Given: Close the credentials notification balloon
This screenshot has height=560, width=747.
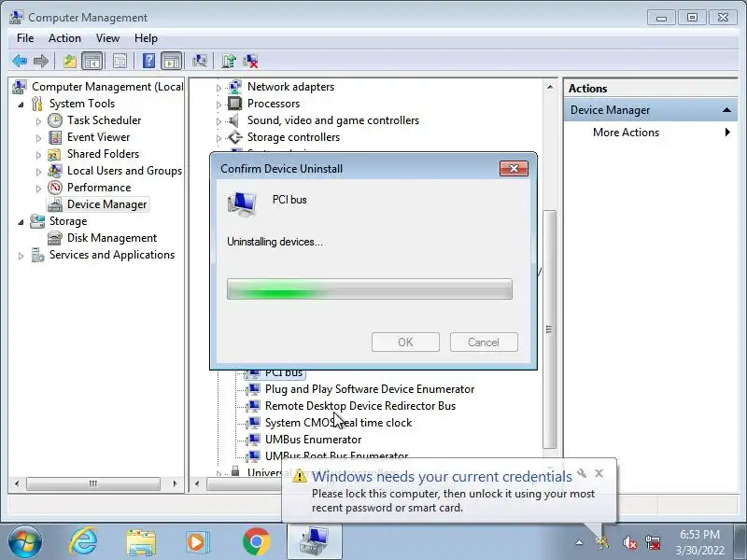Looking at the screenshot, I should point(599,473).
